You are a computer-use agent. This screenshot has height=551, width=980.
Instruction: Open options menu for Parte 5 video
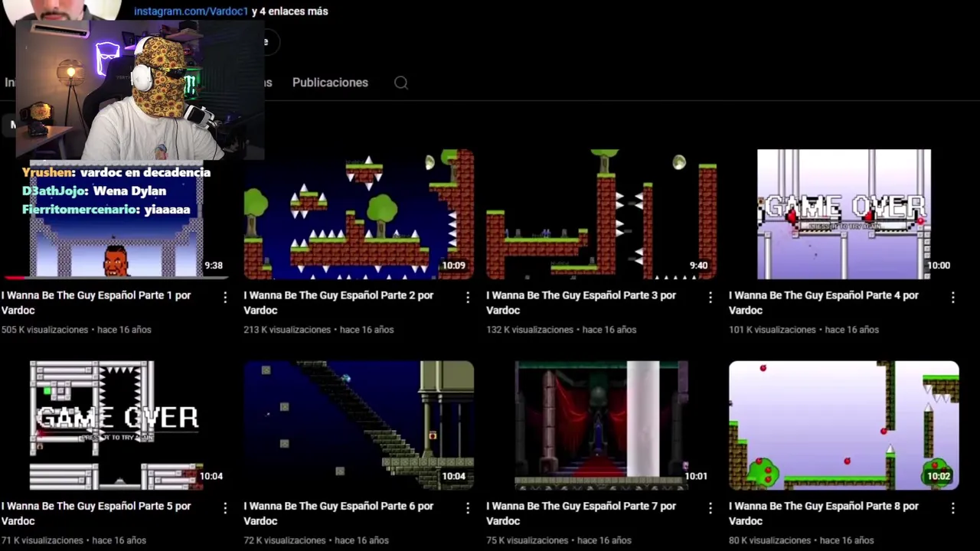pyautogui.click(x=225, y=508)
